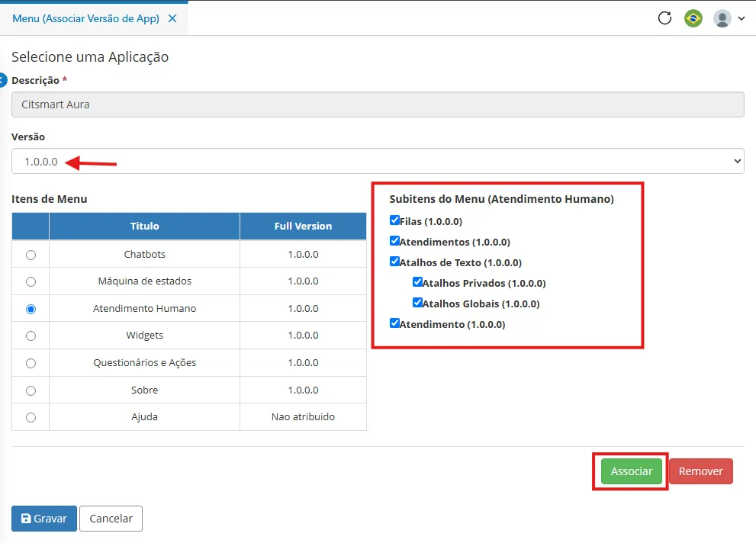Screen dimensions: 756x543
Task: Click the dropdown chevron next to the user avatar
Action: pos(742,18)
